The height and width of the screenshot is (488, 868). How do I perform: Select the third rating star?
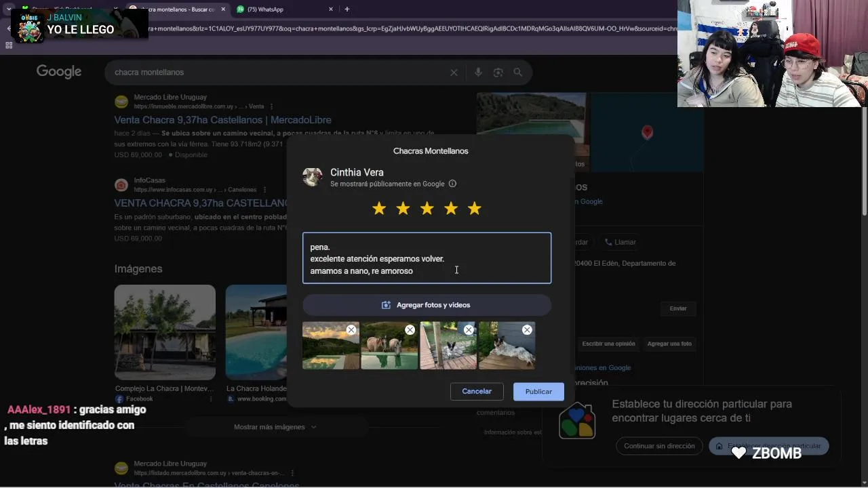pos(427,209)
